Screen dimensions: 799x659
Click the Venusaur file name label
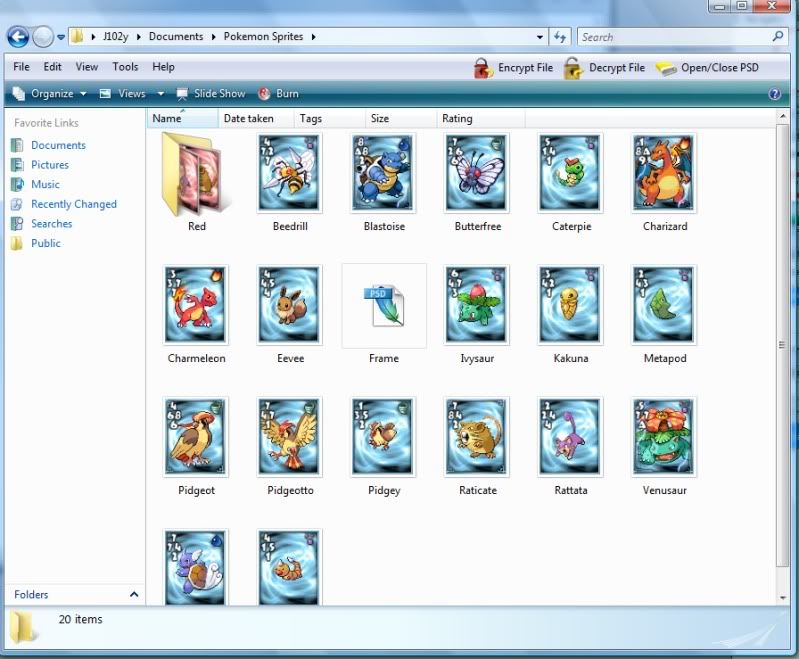[664, 490]
